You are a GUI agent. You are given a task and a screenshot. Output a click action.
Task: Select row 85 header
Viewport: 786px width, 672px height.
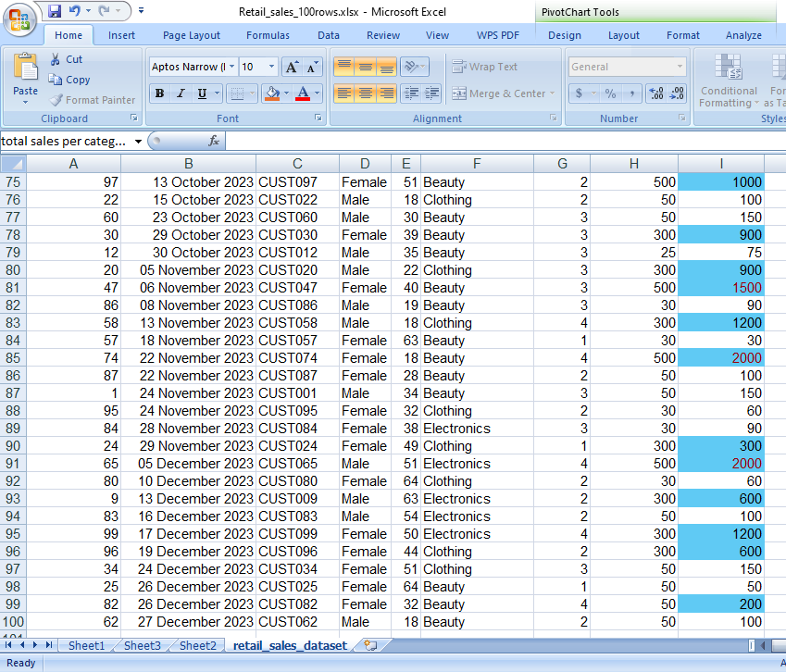click(13, 358)
